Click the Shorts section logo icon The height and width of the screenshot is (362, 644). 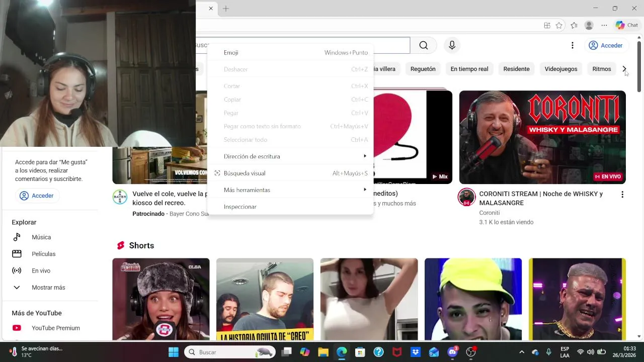pos(120,245)
